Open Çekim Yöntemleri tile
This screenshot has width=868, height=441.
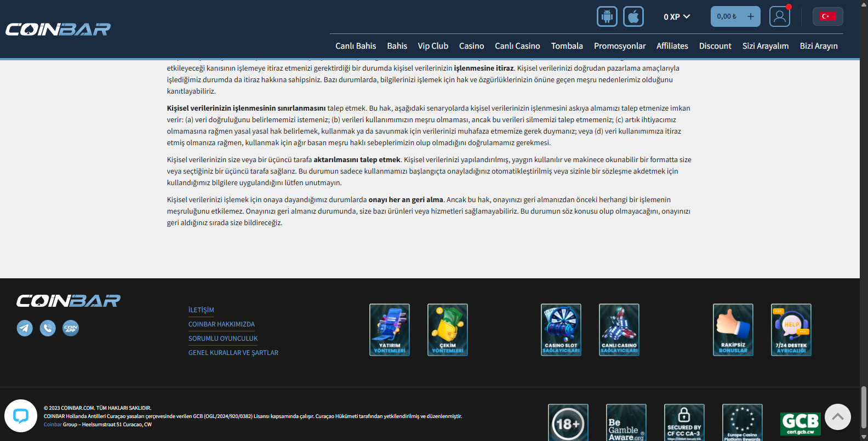click(448, 330)
